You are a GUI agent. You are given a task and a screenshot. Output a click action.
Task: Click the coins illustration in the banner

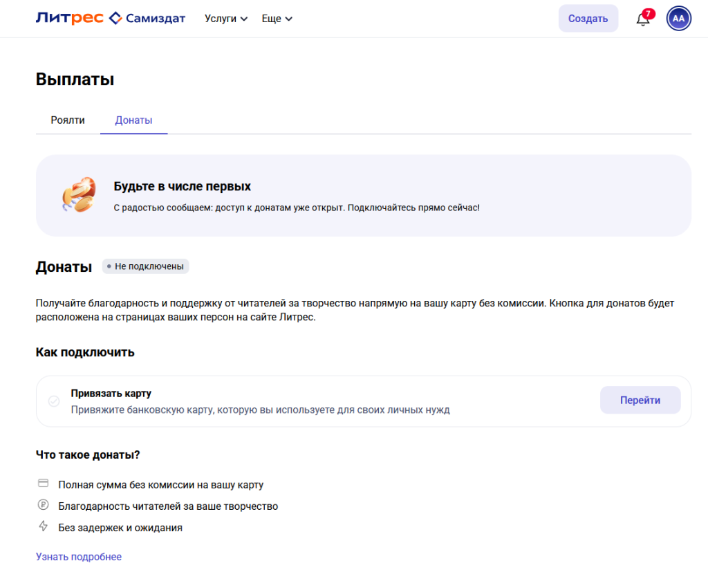point(77,195)
